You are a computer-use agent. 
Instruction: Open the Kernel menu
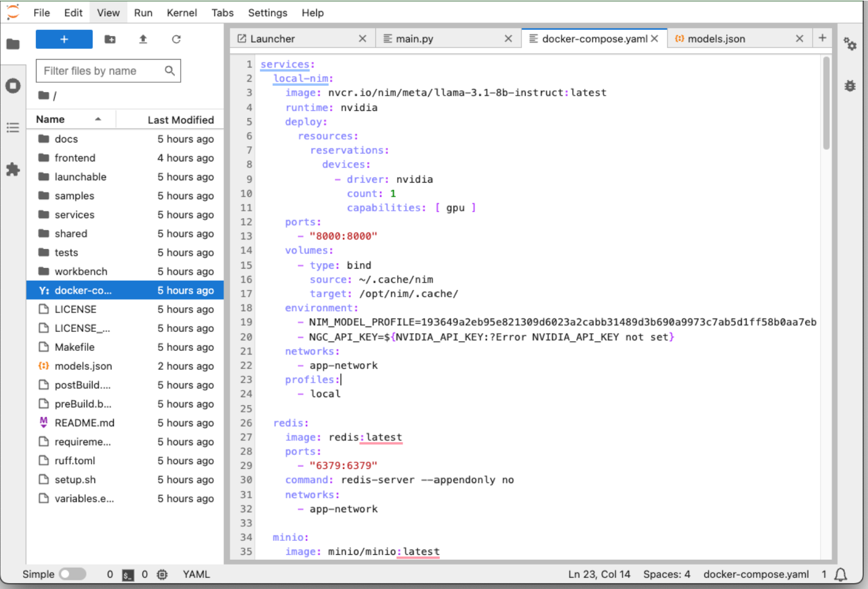(182, 13)
